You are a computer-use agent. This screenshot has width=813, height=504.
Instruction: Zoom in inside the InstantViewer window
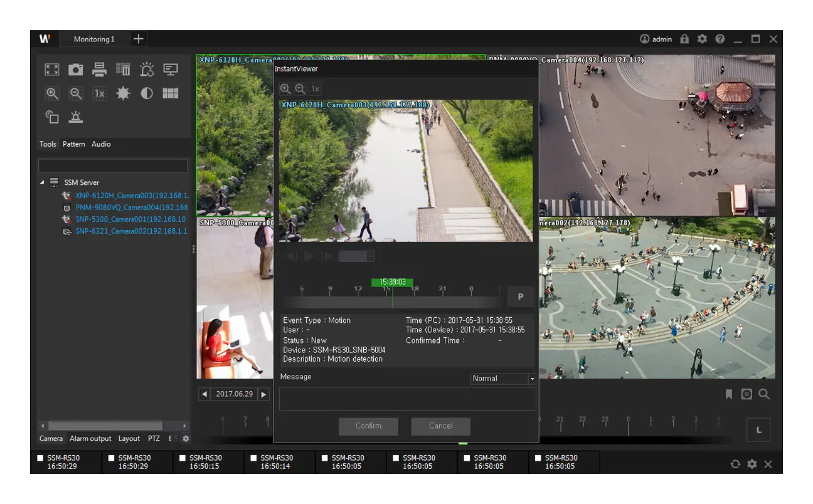point(285,89)
